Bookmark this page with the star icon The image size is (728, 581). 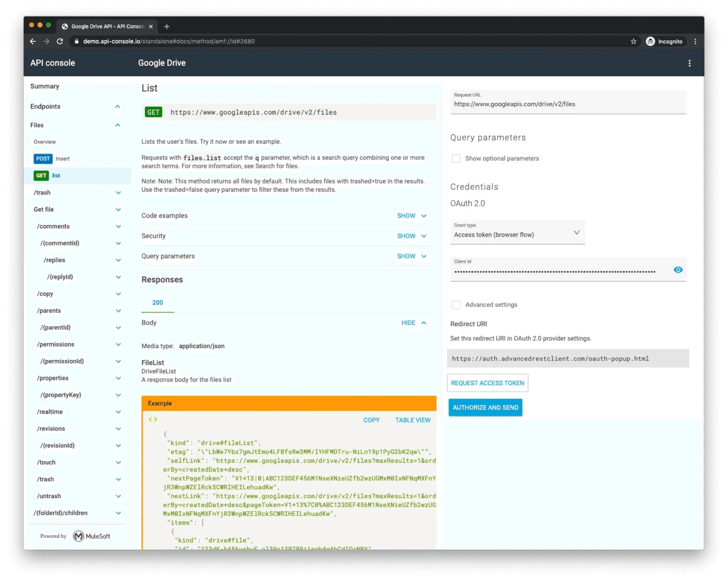pyautogui.click(x=633, y=41)
